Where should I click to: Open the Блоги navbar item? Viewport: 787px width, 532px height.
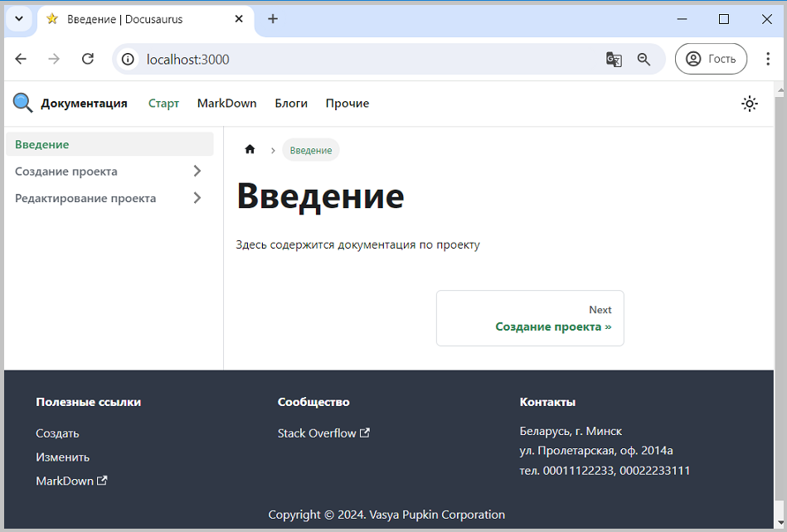click(291, 104)
